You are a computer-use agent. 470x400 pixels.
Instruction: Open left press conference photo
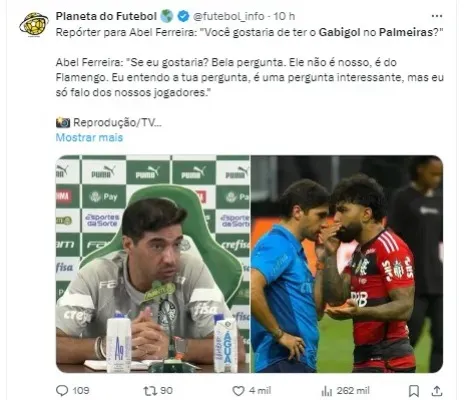(153, 264)
